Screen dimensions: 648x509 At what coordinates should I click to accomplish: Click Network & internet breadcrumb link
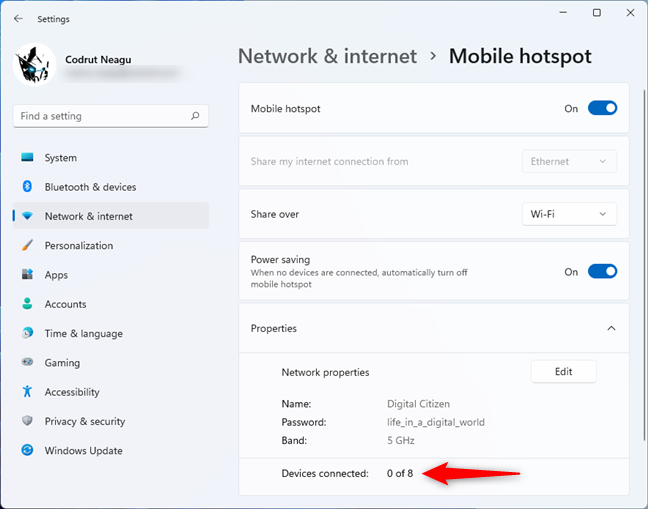[x=327, y=56]
